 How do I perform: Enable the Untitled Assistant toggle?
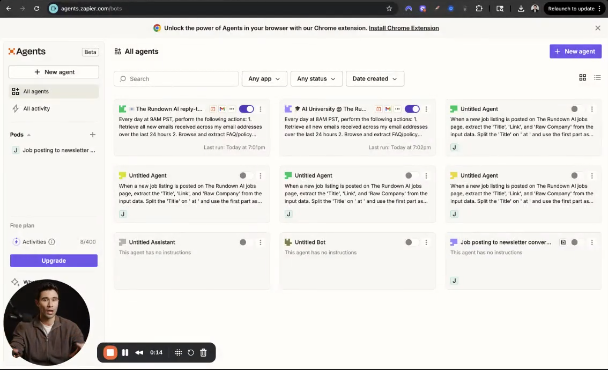click(x=246, y=242)
